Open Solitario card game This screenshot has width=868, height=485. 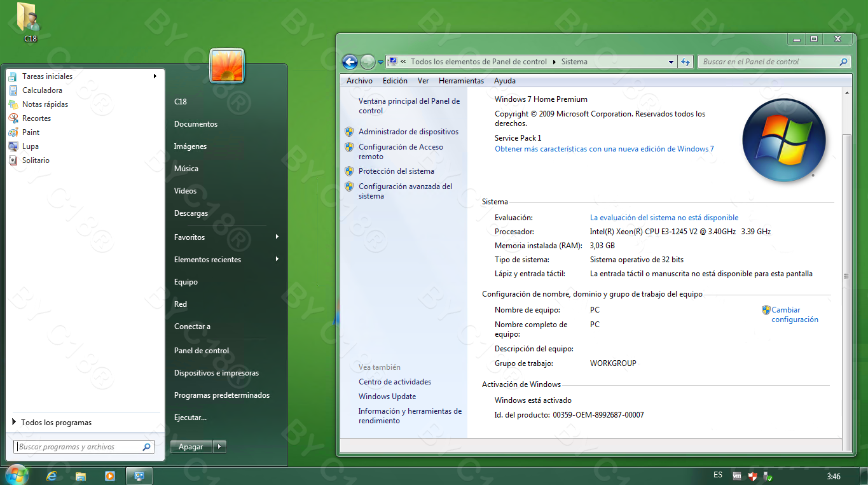click(x=36, y=160)
